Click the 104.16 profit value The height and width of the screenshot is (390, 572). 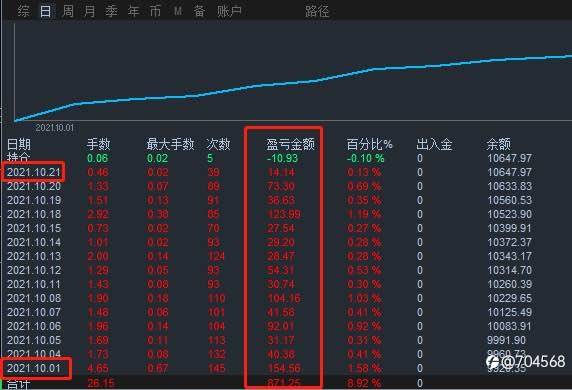point(284,298)
